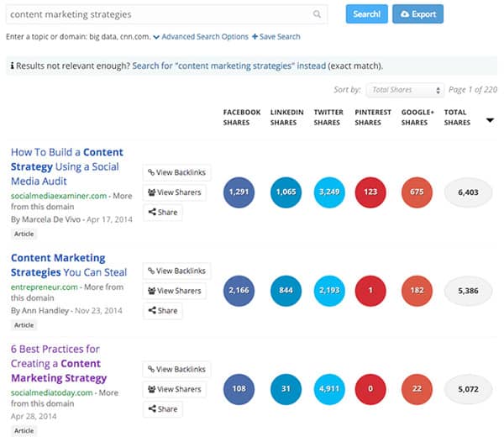Click the magnifier icon in search box
Image resolution: width=504 pixels, height=442 pixels.
317,14
